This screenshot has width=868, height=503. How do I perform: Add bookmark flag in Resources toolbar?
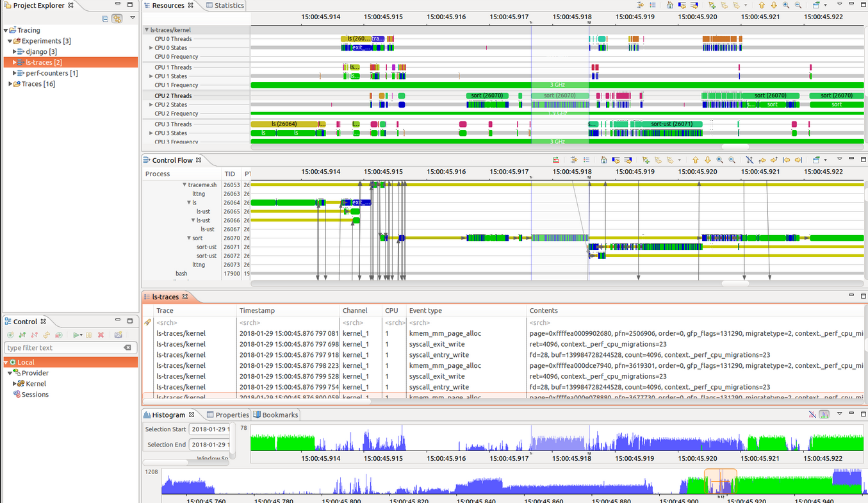712,5
